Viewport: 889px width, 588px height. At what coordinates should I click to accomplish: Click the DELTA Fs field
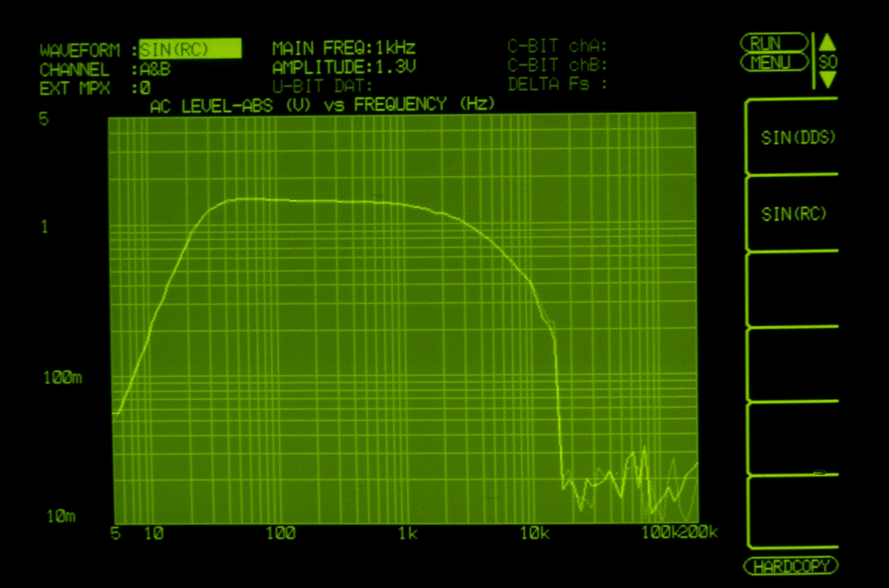coord(557,84)
